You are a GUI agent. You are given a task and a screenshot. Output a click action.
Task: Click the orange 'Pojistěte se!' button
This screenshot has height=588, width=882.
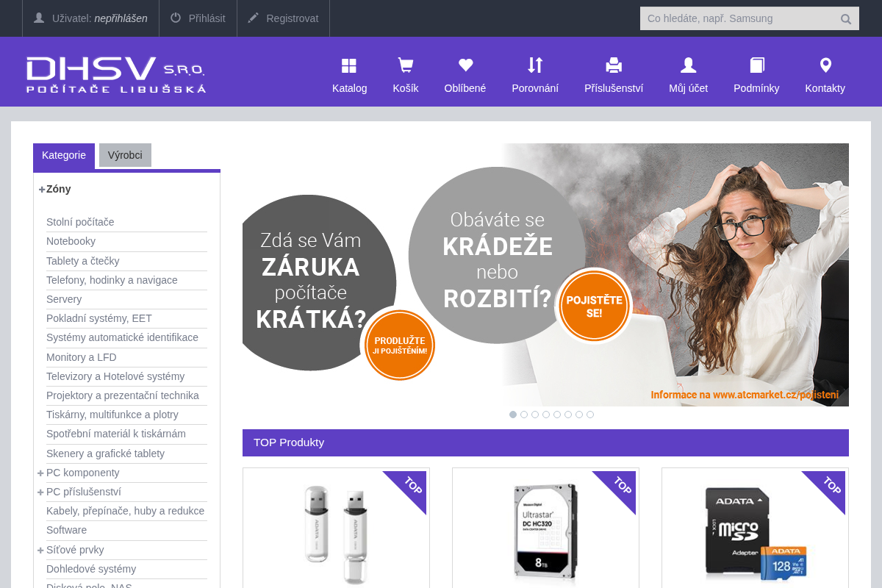tap(594, 306)
